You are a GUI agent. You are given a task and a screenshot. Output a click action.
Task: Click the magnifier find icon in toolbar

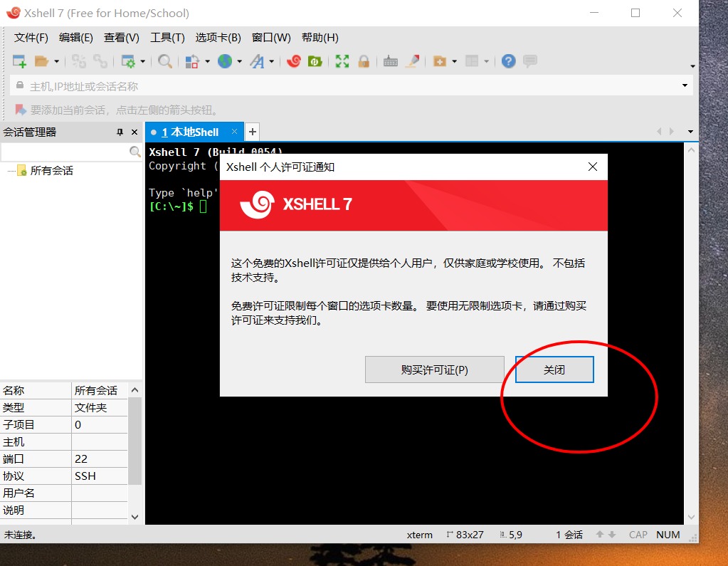pyautogui.click(x=165, y=61)
